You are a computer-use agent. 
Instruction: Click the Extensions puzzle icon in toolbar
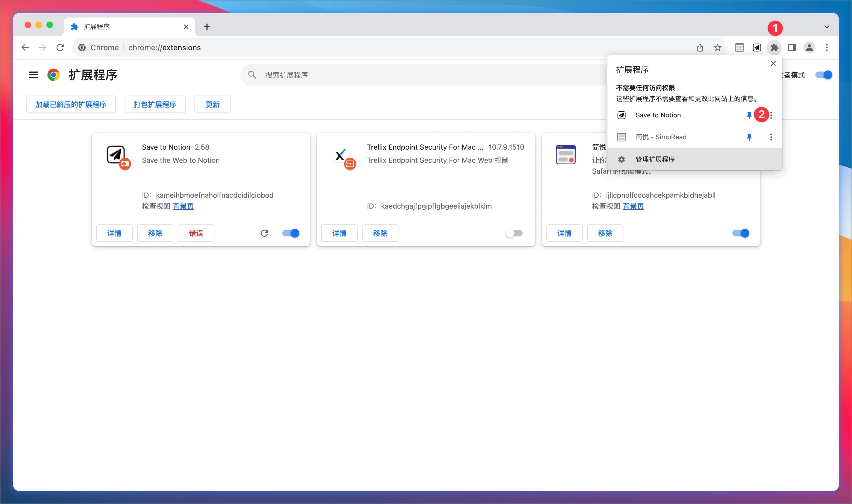coord(774,48)
